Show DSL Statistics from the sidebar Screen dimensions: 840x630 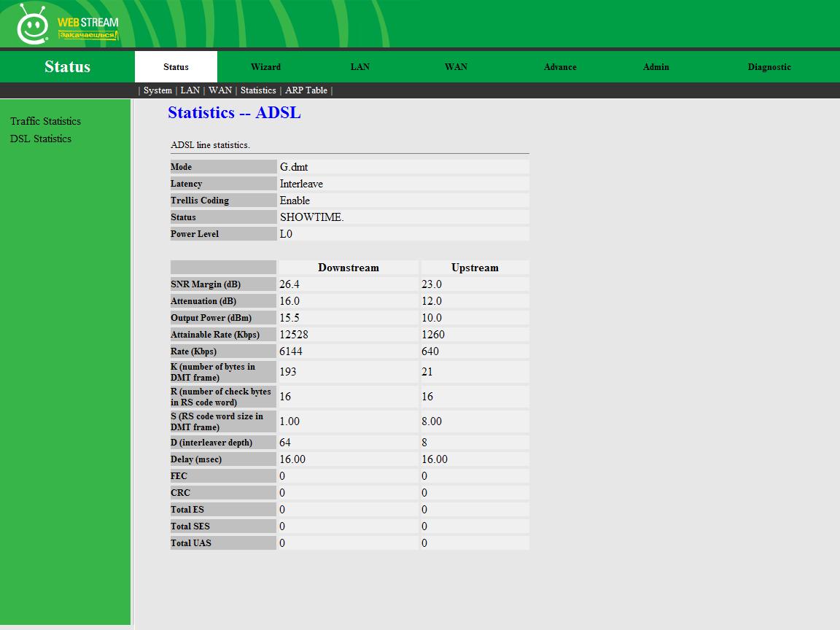point(41,139)
